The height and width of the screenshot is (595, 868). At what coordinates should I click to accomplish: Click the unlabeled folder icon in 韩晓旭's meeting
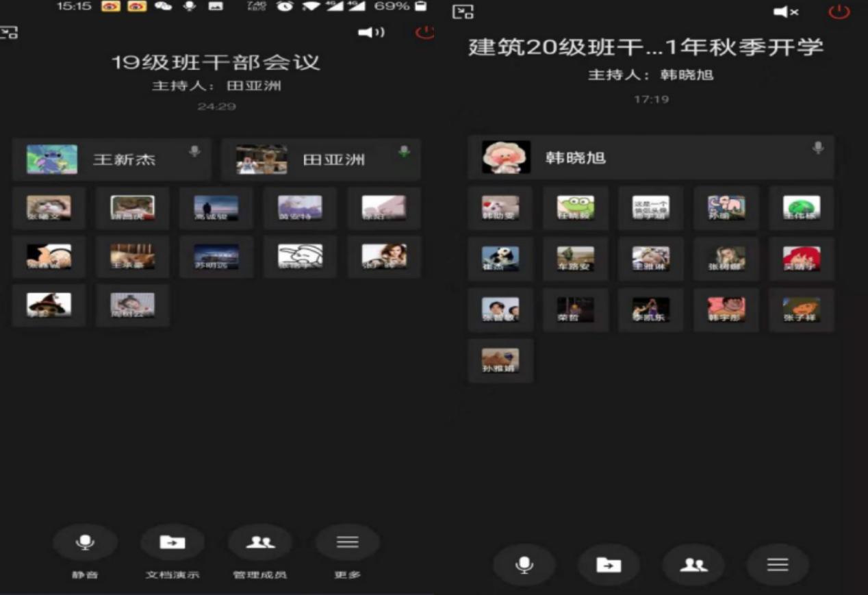pyautogui.click(x=609, y=565)
